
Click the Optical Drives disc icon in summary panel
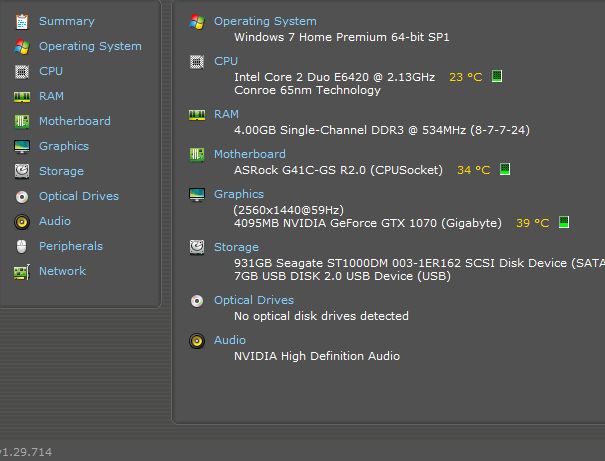197,301
